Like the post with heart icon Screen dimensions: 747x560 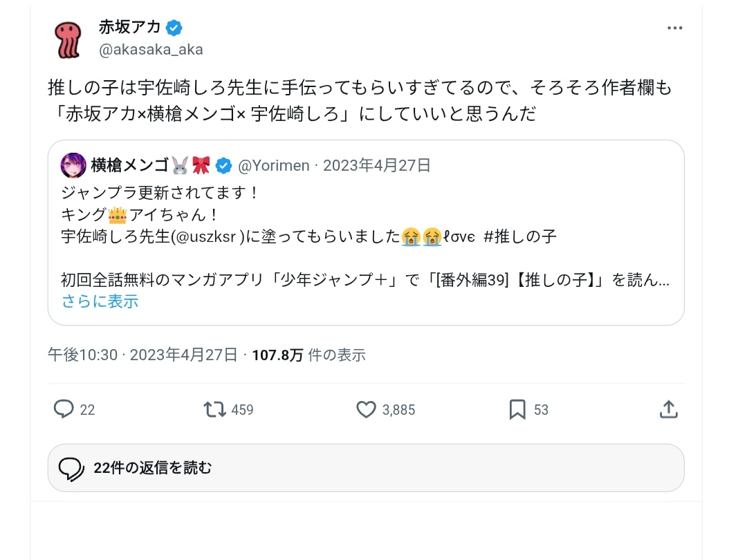366,409
